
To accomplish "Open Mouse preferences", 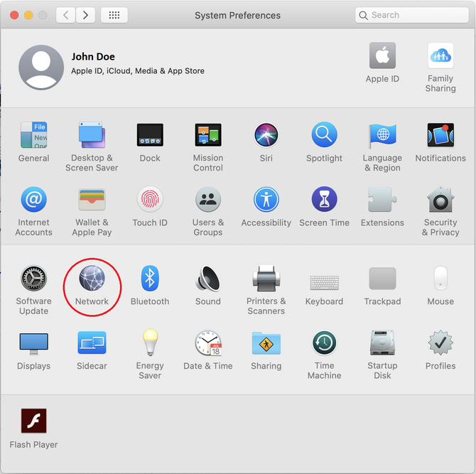I will click(x=440, y=278).
